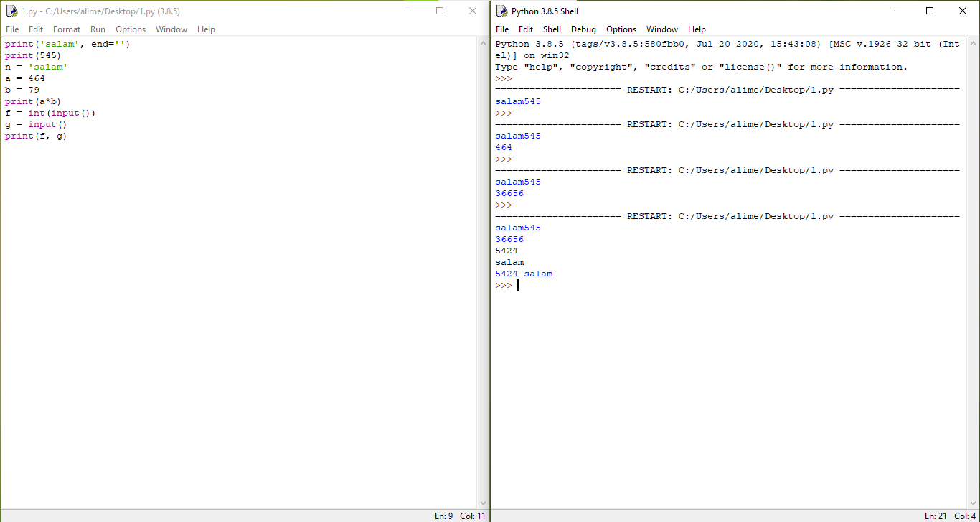The image size is (980, 522).
Task: Maximize the Python Shell window
Action: 930,11
